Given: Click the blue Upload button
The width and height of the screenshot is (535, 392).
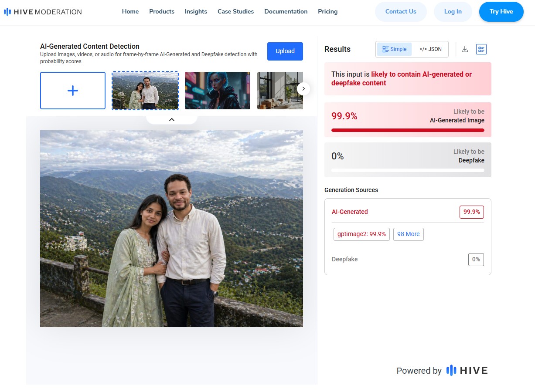Looking at the screenshot, I should 285,51.
